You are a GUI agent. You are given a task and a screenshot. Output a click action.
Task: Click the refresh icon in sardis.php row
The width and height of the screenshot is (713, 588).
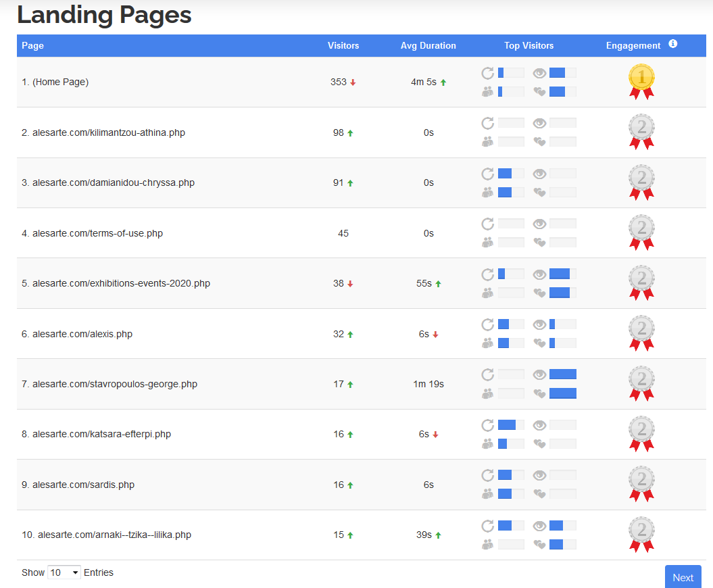point(487,475)
